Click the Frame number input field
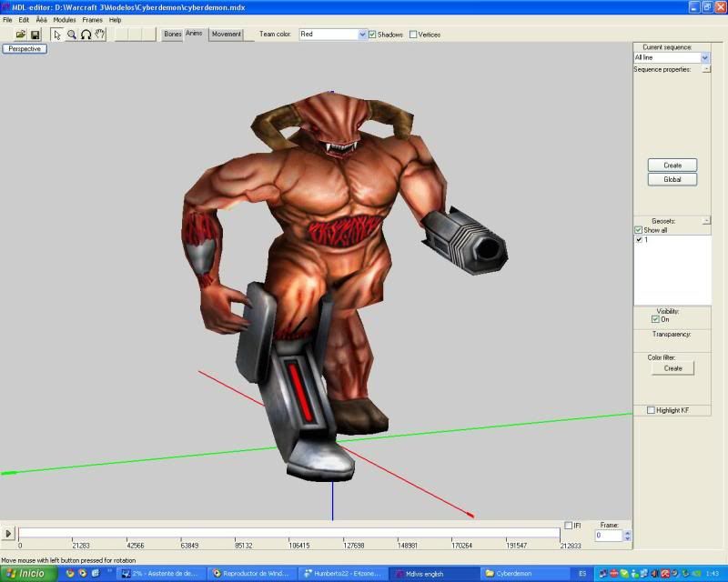Screen dimensions: 728x582 [609, 536]
